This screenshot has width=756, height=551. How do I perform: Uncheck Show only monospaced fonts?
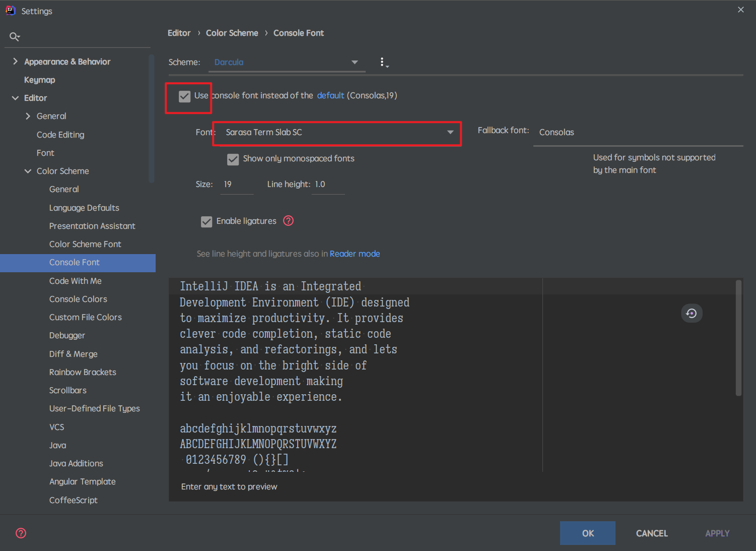(233, 159)
